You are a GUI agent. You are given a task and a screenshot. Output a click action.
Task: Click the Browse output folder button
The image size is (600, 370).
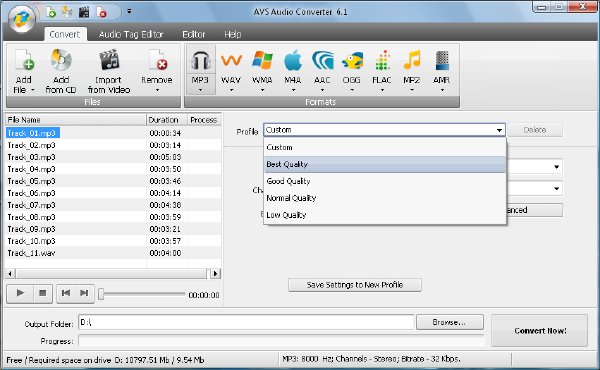[450, 322]
